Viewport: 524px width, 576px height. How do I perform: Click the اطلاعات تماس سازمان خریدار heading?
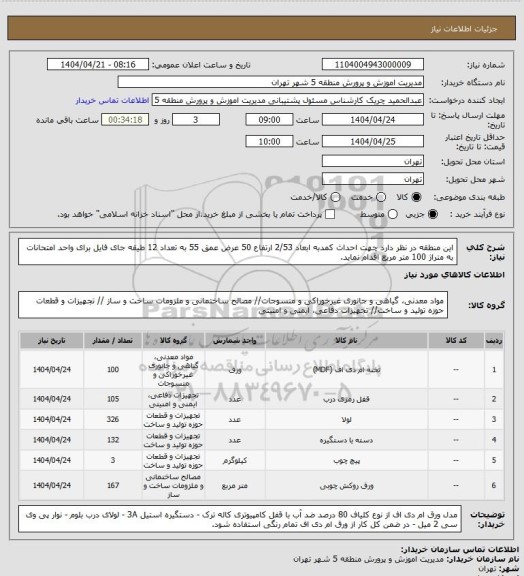click(460, 550)
